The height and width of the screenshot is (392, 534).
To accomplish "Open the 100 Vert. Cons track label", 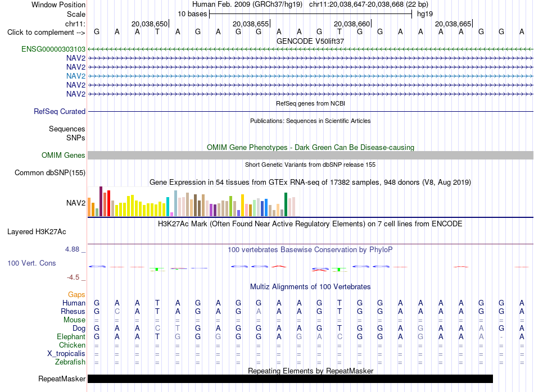I will (31, 263).
